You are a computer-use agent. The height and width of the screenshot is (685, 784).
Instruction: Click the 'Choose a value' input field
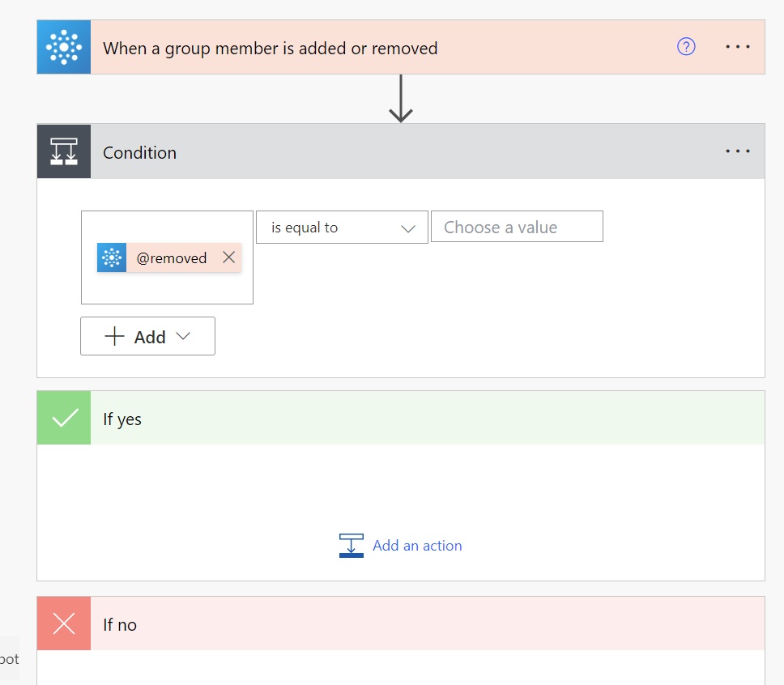click(x=517, y=227)
